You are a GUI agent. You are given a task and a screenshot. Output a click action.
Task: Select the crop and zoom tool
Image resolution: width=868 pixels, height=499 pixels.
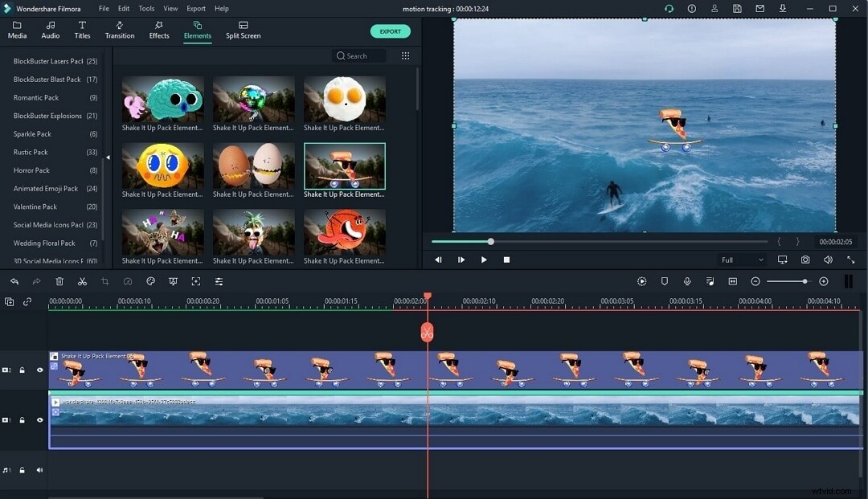point(105,281)
